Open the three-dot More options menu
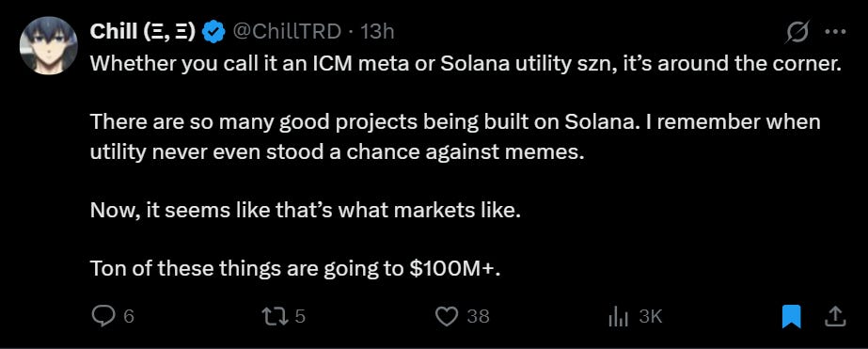Viewport: 868px width, 349px height. click(835, 32)
